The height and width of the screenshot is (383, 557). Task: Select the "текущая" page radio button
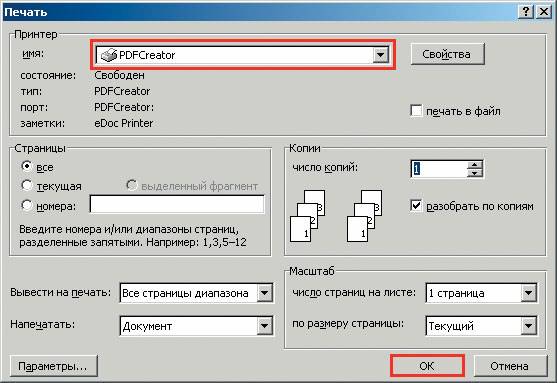[x=27, y=185]
